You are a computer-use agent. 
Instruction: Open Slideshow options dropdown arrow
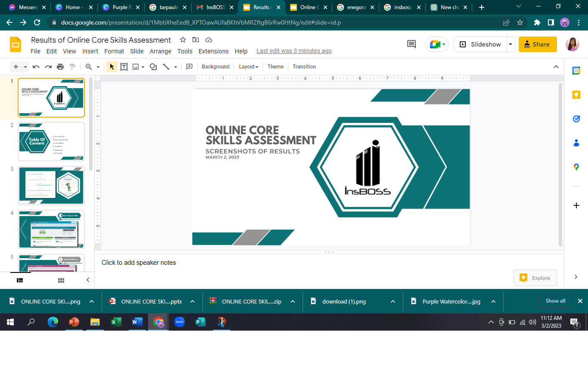pos(511,44)
